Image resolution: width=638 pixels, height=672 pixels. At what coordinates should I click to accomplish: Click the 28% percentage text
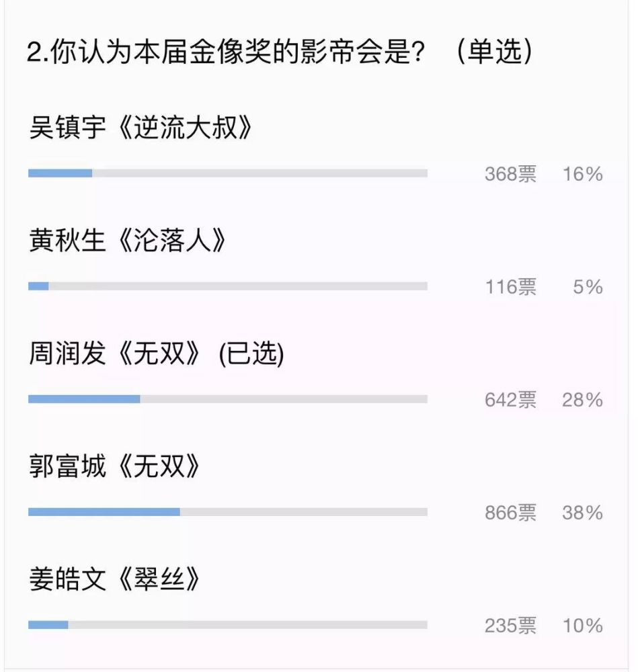[582, 400]
